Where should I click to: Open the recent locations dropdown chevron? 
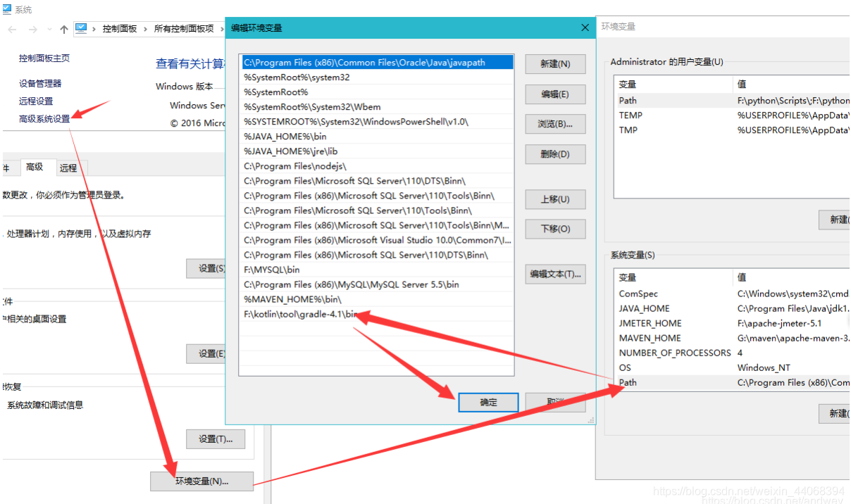[49, 29]
